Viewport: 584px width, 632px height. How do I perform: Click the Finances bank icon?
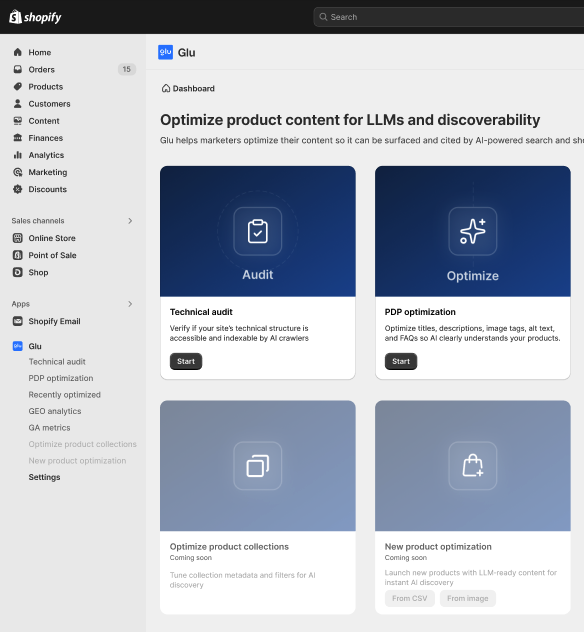pyautogui.click(x=17, y=138)
